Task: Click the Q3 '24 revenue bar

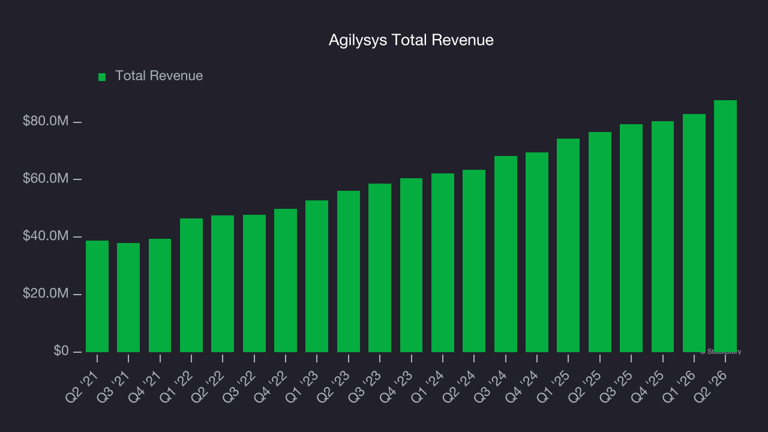Action: pyautogui.click(x=505, y=254)
